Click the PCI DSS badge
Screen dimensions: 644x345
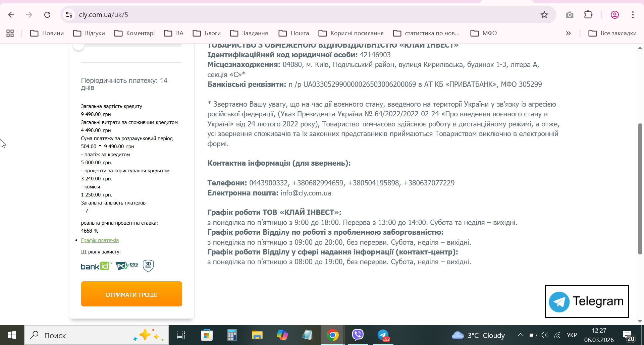[x=127, y=266]
